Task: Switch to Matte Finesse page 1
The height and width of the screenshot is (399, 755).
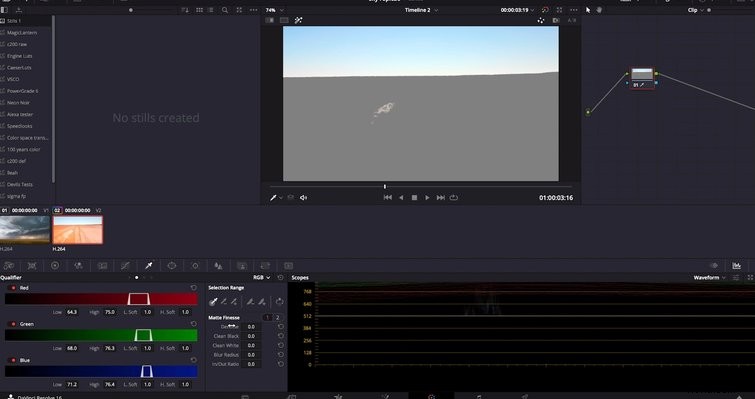Action: [x=267, y=318]
